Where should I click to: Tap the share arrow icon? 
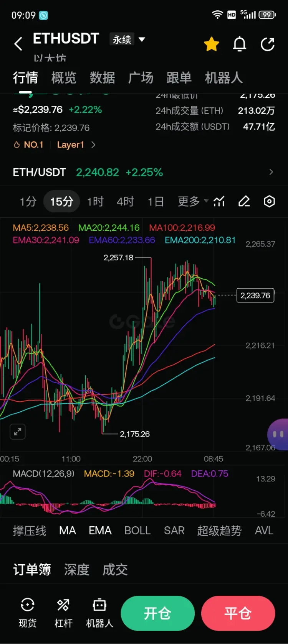tap(268, 44)
